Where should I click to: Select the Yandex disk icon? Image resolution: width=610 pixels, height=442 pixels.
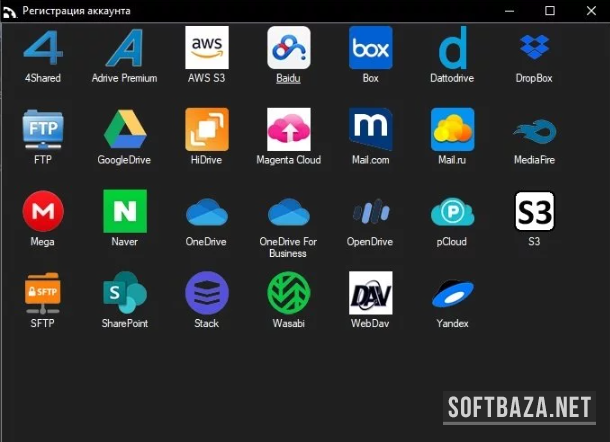tap(452, 293)
